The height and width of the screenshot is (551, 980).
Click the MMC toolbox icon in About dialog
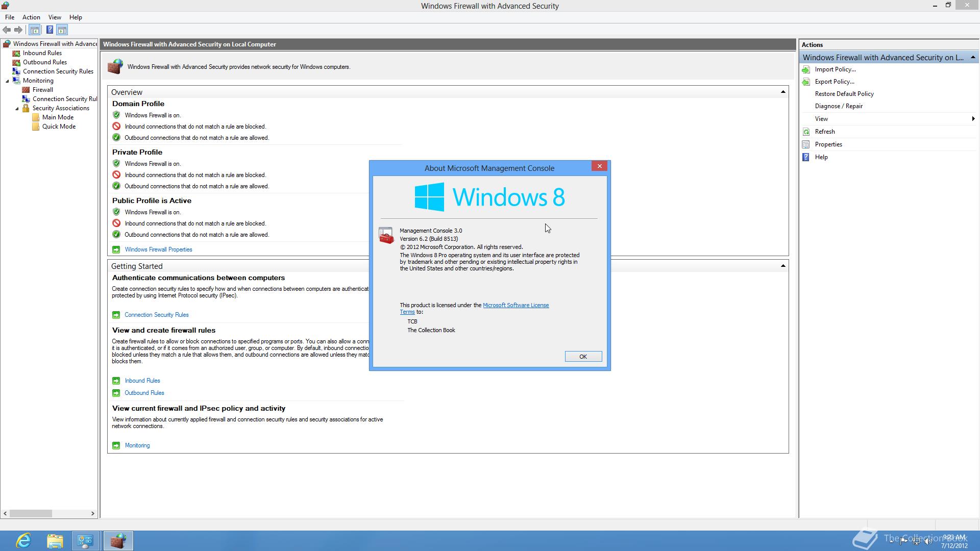coord(386,236)
